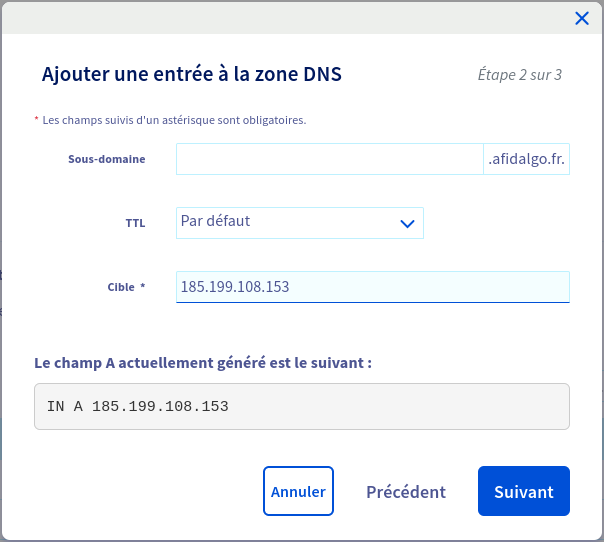
Task: Click the 'TTL' label
Action: coord(135,223)
